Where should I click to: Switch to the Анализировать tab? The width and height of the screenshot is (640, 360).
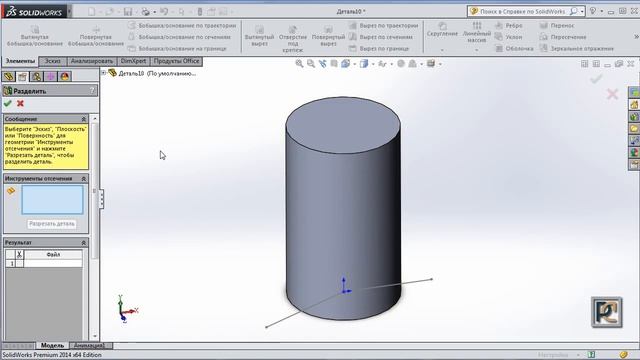coord(92,61)
